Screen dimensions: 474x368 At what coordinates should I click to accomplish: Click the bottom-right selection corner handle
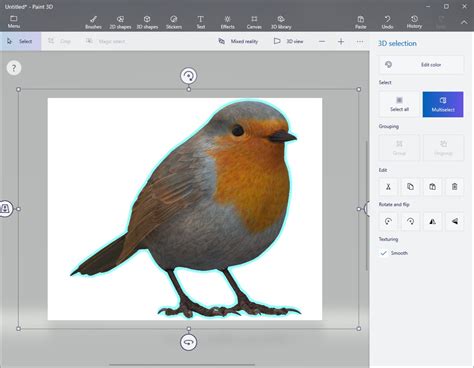click(359, 329)
